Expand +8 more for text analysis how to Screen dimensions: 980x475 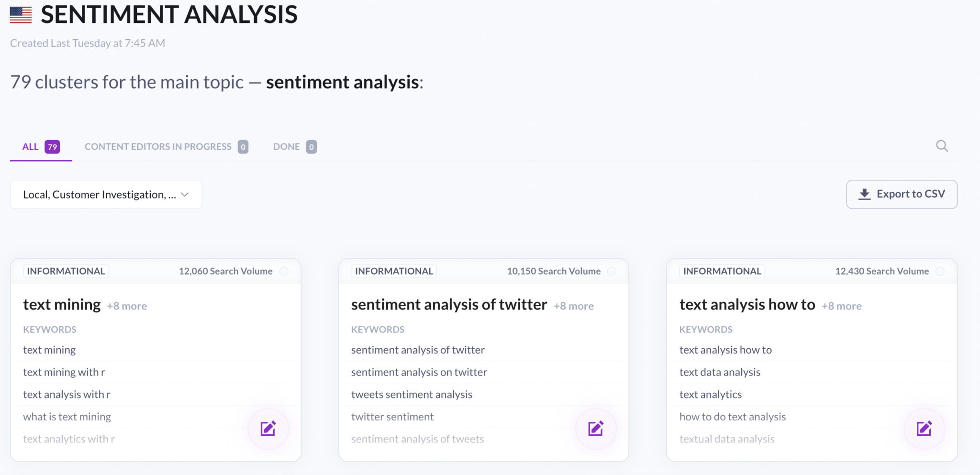coord(842,306)
